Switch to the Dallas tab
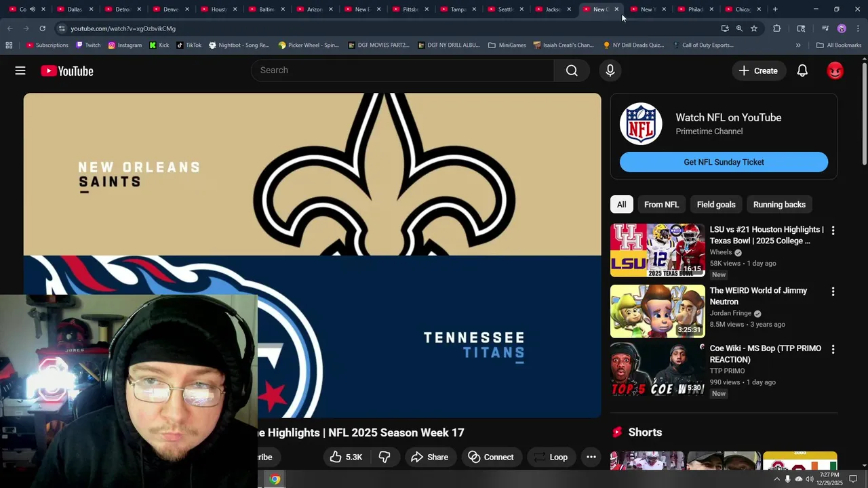Viewport: 868px width, 488px height. 75,9
